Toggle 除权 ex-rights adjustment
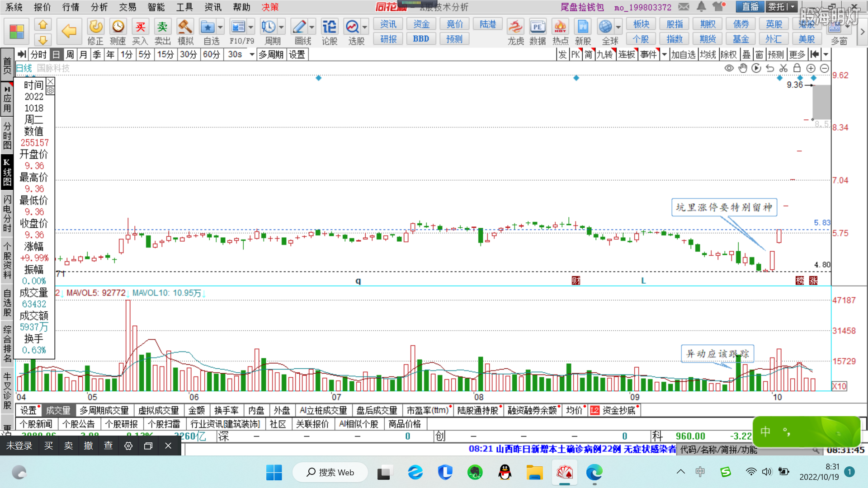The width and height of the screenshot is (868, 488). coord(728,55)
